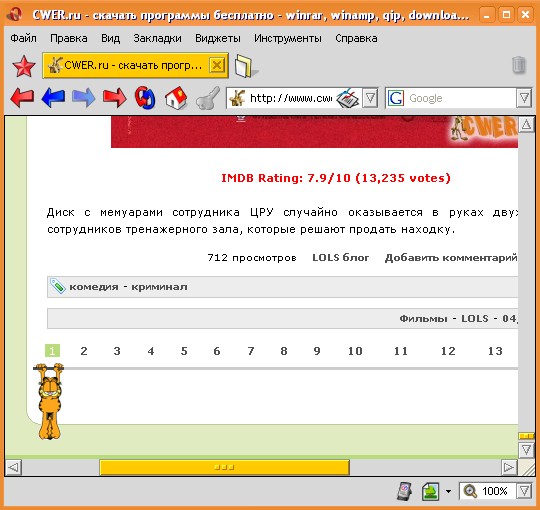Go to page 5
This screenshot has width=540, height=510.
[x=184, y=351]
